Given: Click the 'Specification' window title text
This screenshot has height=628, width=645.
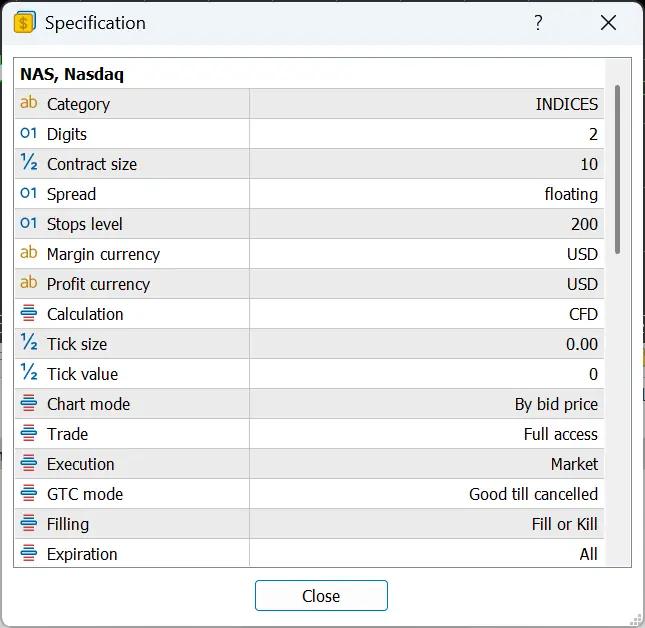Looking at the screenshot, I should tap(95, 23).
